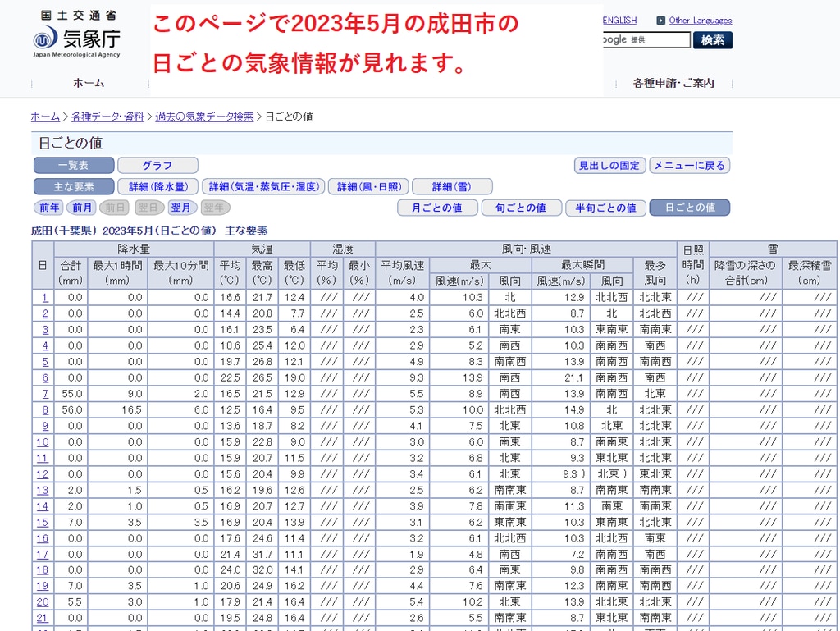Open day 8 link in table
This screenshot has width=840, height=631.
45,410
